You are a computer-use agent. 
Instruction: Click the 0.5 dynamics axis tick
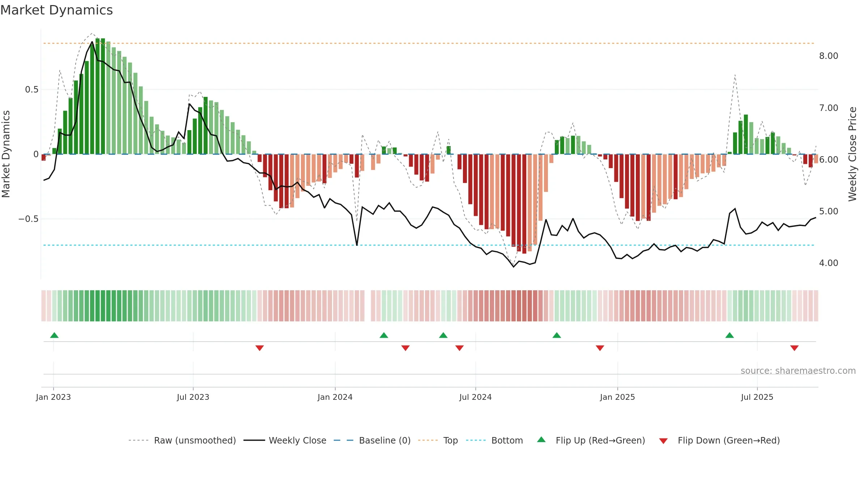click(32, 90)
